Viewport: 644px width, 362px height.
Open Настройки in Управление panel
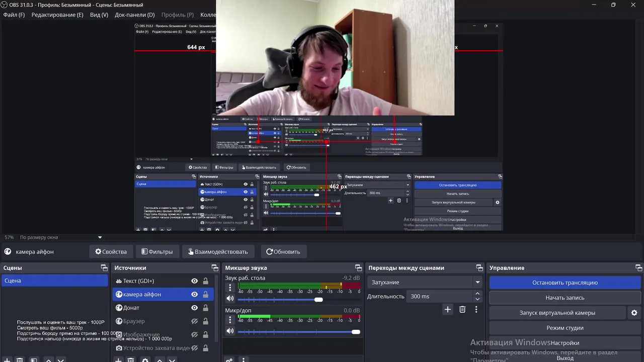[565, 343]
